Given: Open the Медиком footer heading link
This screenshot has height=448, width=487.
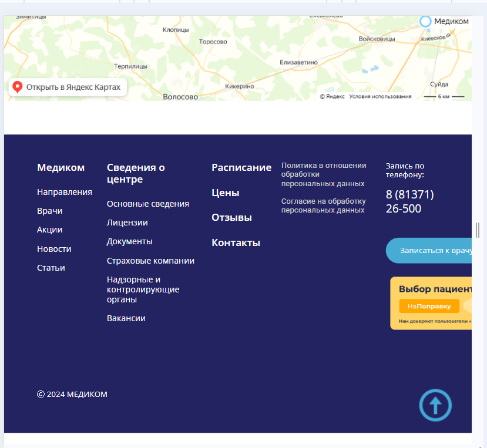Looking at the screenshot, I should pos(61,168).
